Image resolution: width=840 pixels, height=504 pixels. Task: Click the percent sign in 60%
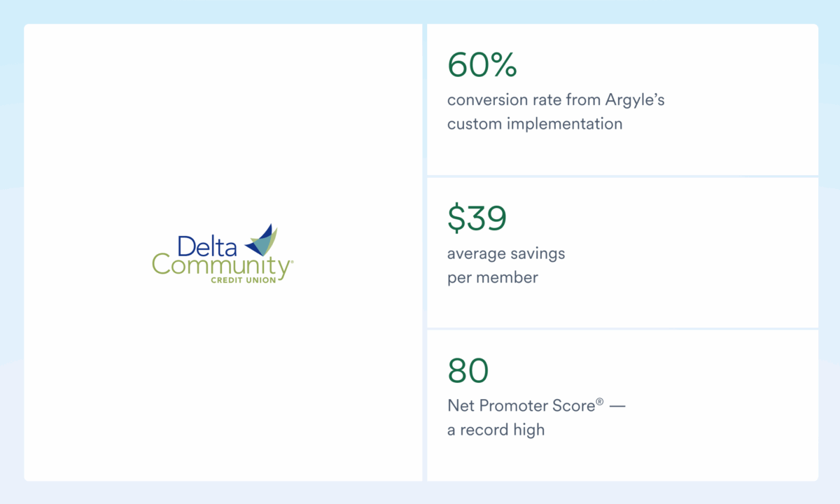click(502, 65)
